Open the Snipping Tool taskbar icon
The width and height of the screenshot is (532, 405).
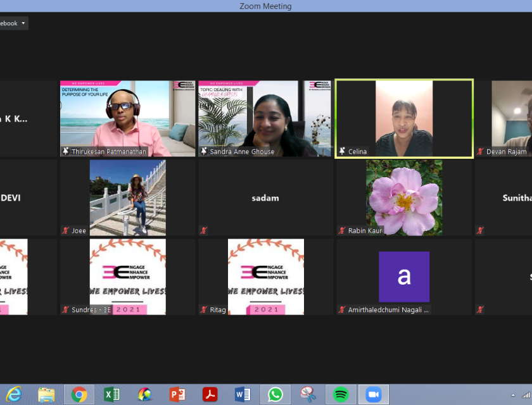[308, 394]
